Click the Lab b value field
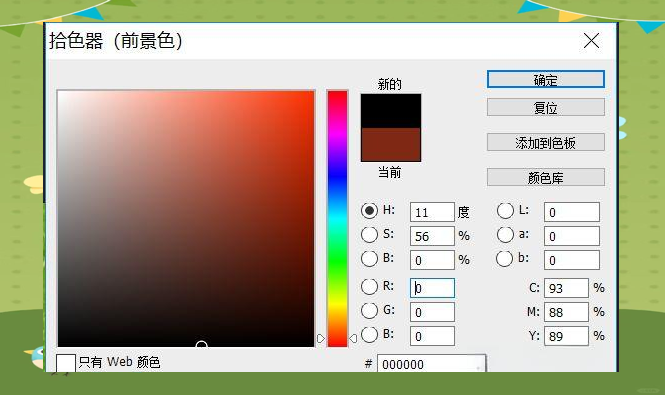The height and width of the screenshot is (395, 665). click(x=572, y=260)
